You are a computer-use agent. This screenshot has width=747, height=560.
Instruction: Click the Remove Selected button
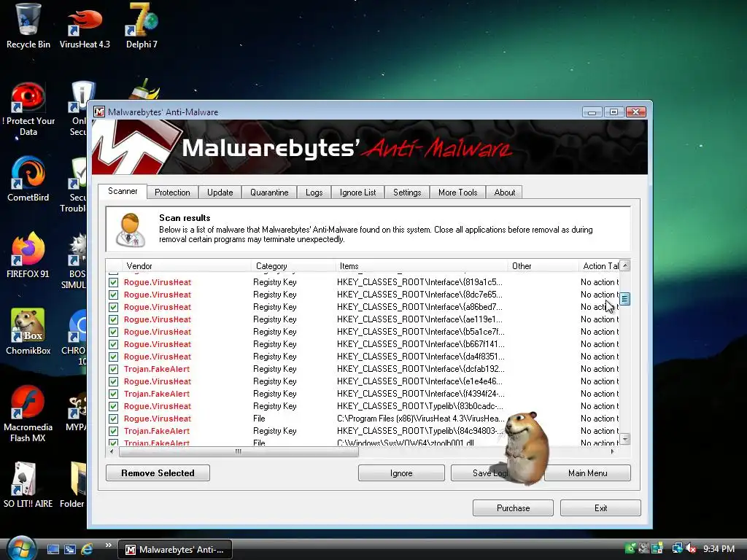[x=158, y=472]
